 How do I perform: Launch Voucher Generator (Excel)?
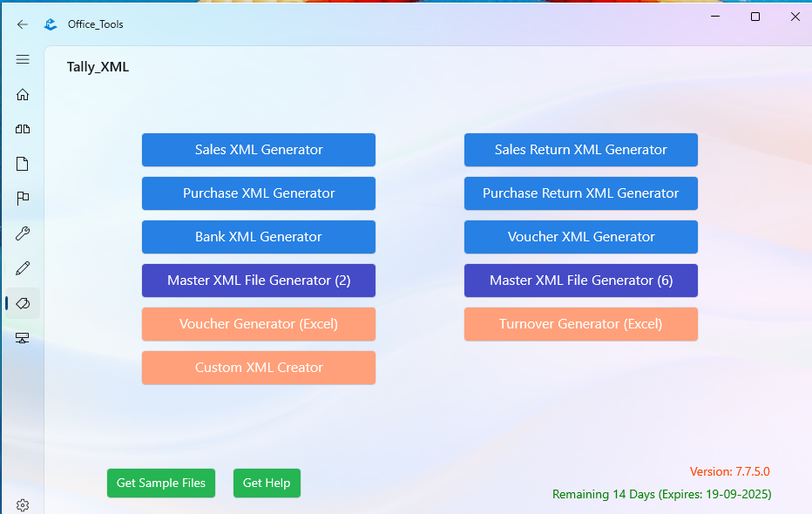tap(259, 323)
